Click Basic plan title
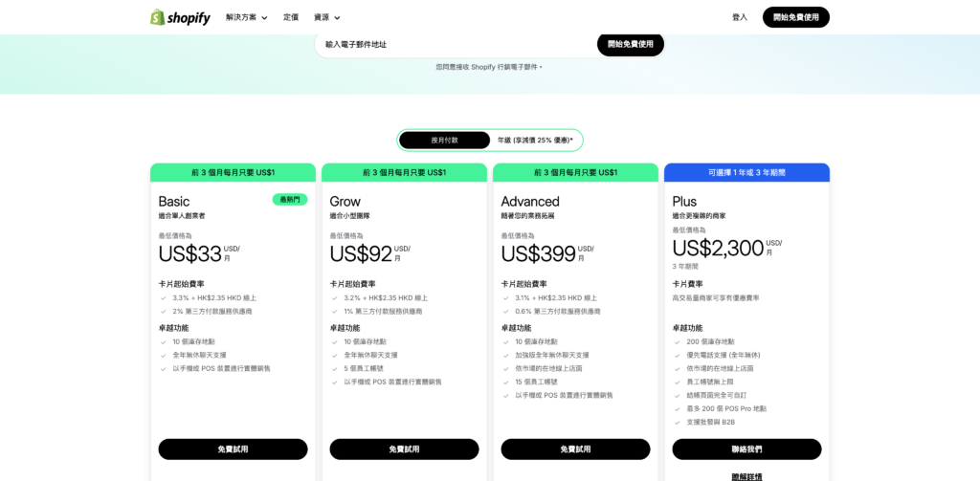 [x=174, y=201]
